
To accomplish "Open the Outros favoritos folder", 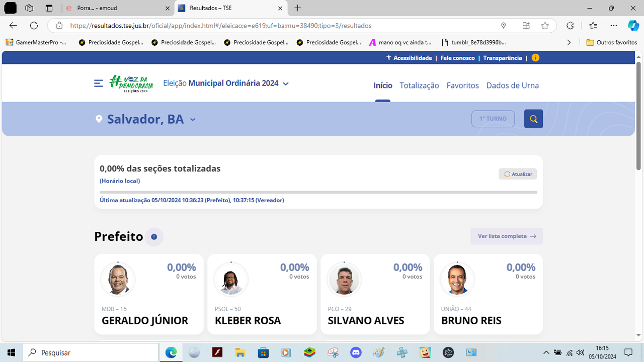I will pyautogui.click(x=612, y=43).
